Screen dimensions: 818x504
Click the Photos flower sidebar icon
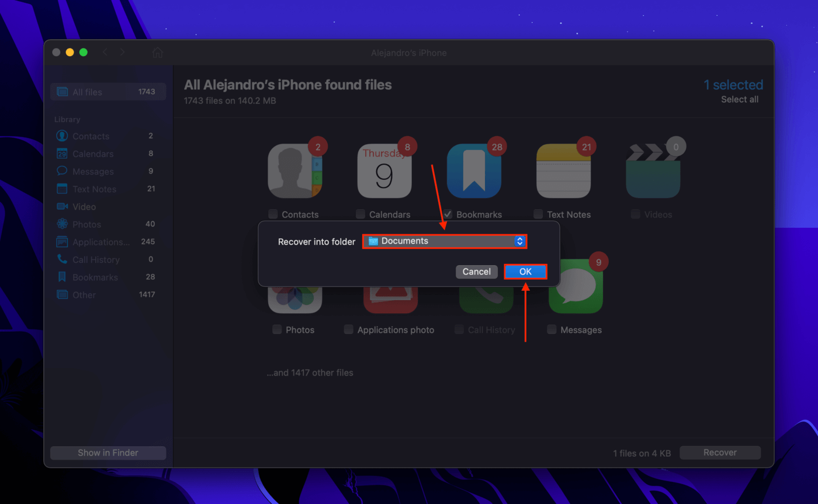point(62,224)
